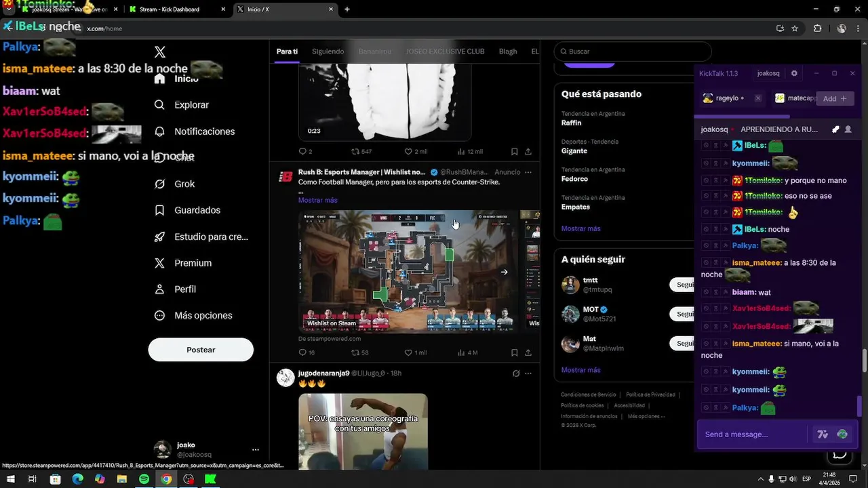Open joako account menu dots

coord(256,449)
